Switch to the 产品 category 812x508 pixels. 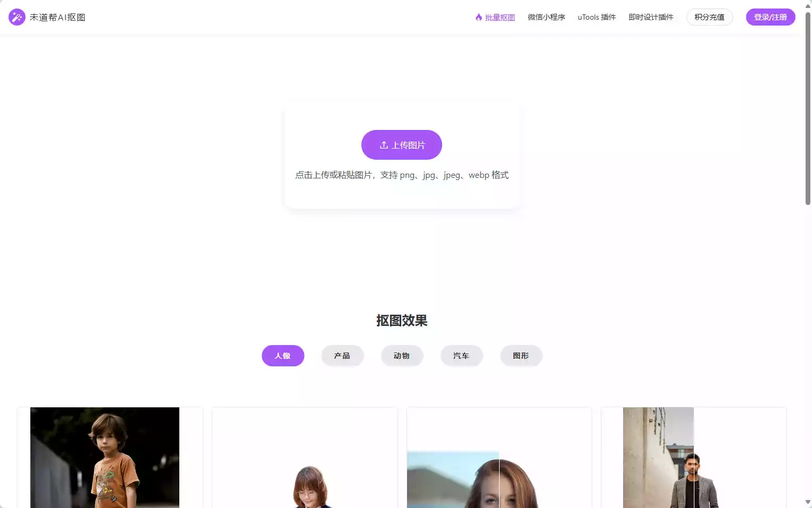click(x=342, y=356)
